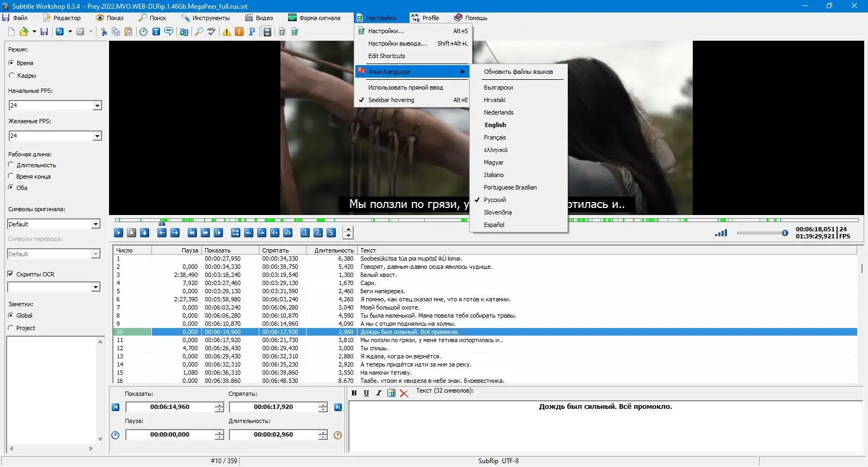Click the mark subtitle 1 point icon
868x467 pixels.
coord(305,233)
